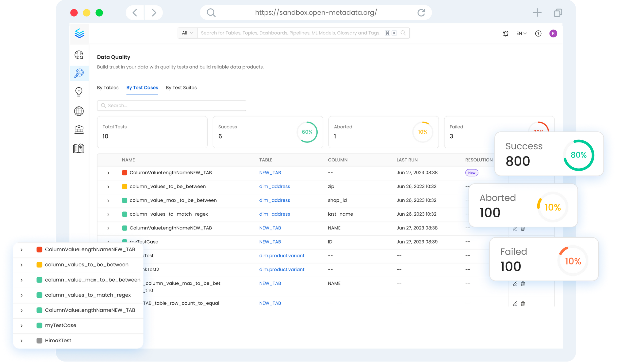617x364 pixels.
Task: Click the New resolution badge on ColumnValueLengthNameNEW_TAB
Action: point(472,173)
